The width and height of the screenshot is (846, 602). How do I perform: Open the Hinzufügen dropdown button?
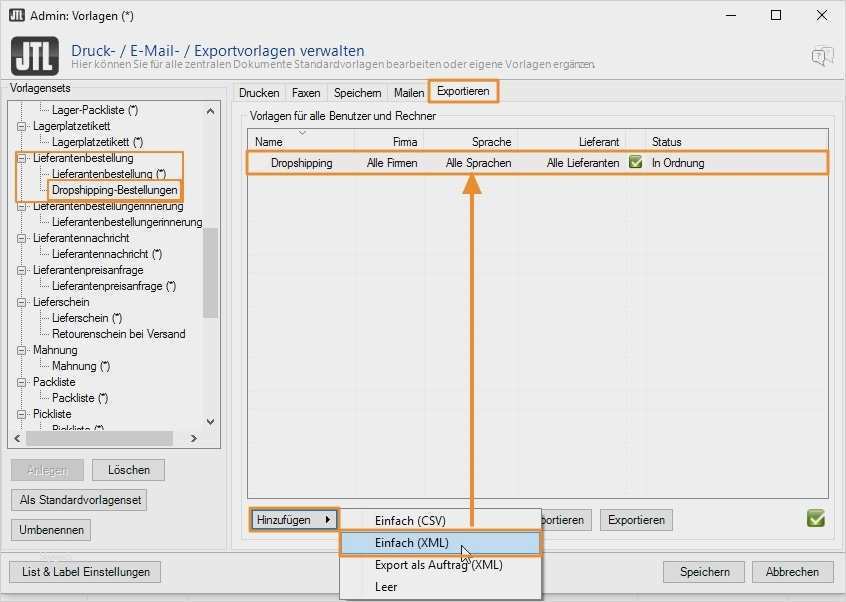[294, 520]
